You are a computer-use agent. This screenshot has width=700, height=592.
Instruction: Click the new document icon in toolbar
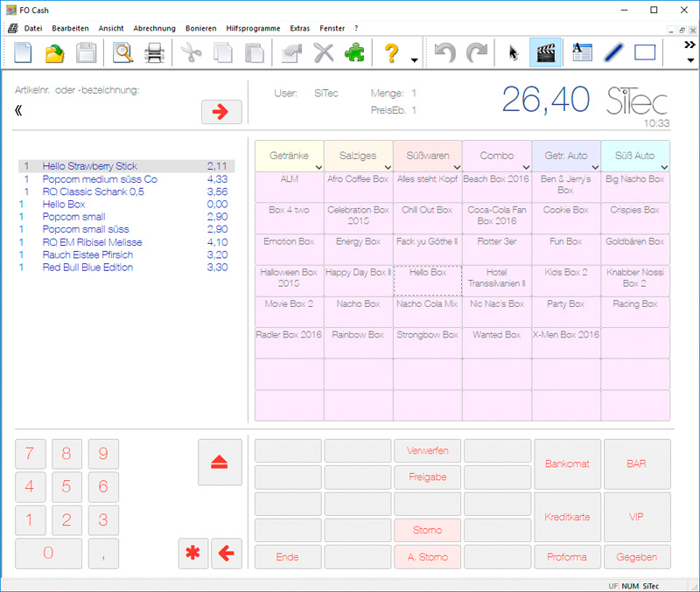click(23, 52)
